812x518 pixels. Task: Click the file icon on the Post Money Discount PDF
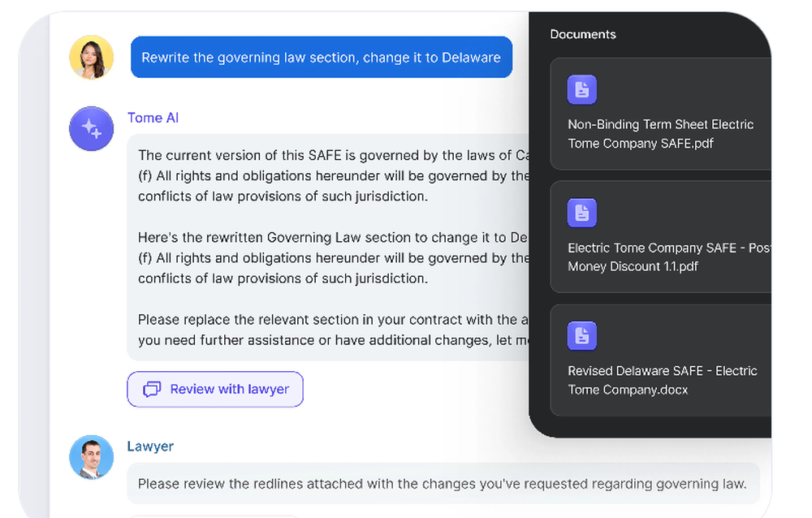[581, 213]
